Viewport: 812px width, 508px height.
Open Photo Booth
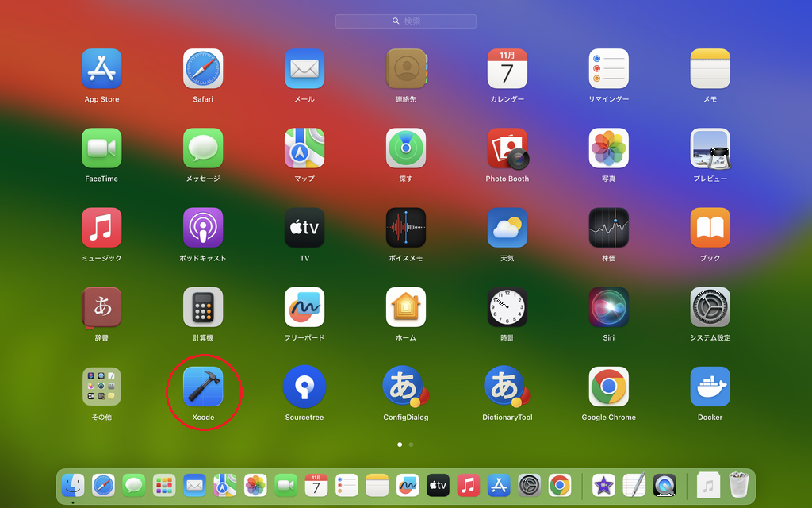pos(507,148)
